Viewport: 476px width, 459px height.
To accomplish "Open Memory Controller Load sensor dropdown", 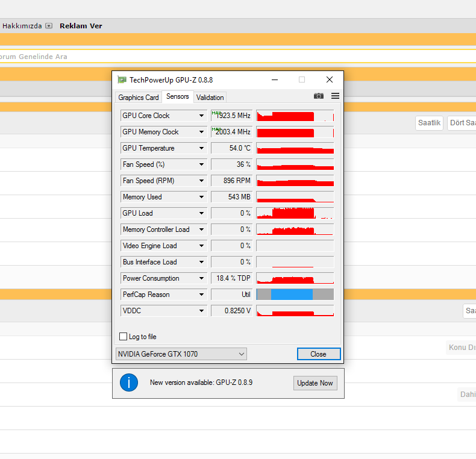I will point(201,230).
